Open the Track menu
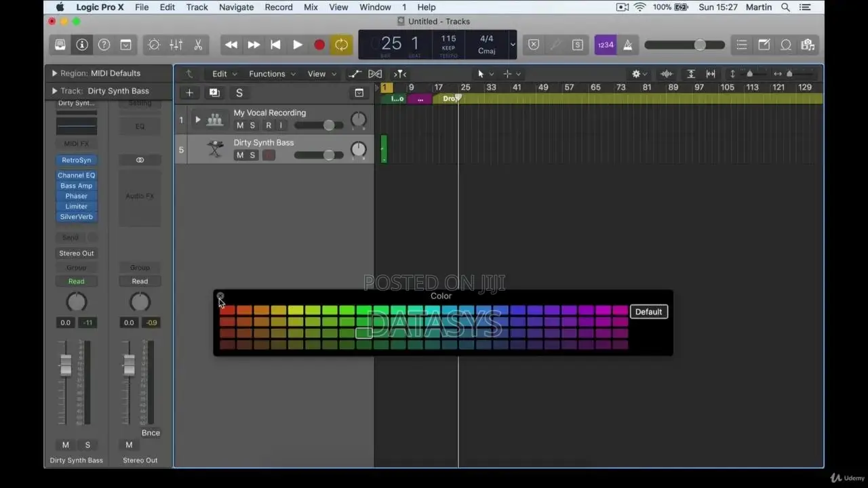 point(197,7)
